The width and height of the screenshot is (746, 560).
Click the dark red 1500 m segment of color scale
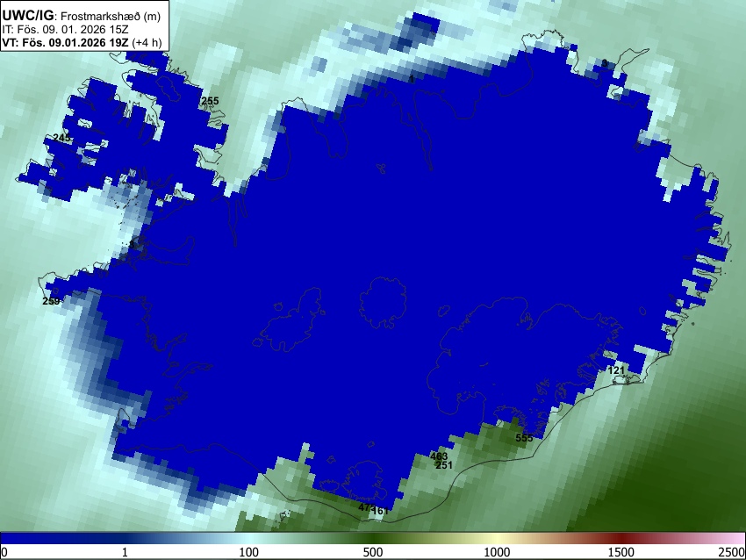[620, 539]
